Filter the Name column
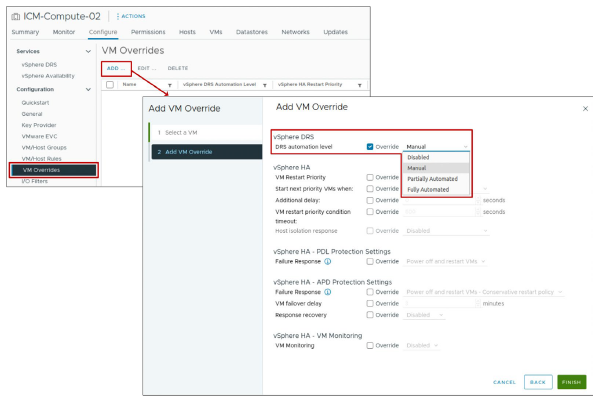600x402 pixels. 170,85
